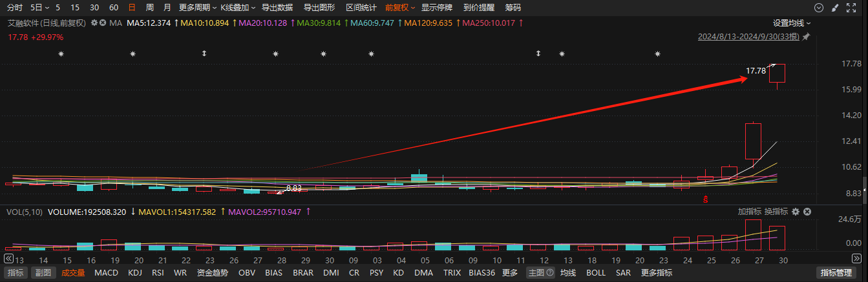This screenshot has width=868, height=282.
Task: Switch to the 周 weekly period tab
Action: point(150,8)
